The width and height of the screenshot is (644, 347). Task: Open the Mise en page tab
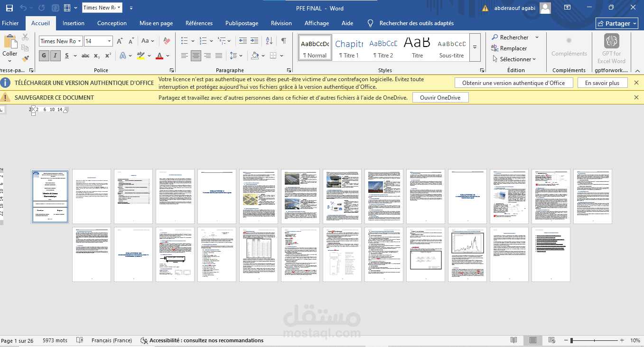click(x=156, y=23)
